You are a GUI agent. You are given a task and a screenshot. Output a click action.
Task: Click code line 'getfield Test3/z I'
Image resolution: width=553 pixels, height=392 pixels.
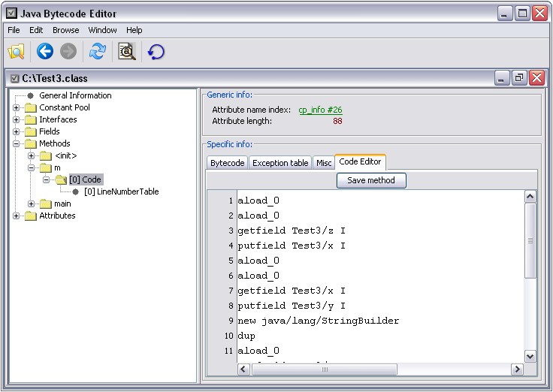coord(292,231)
